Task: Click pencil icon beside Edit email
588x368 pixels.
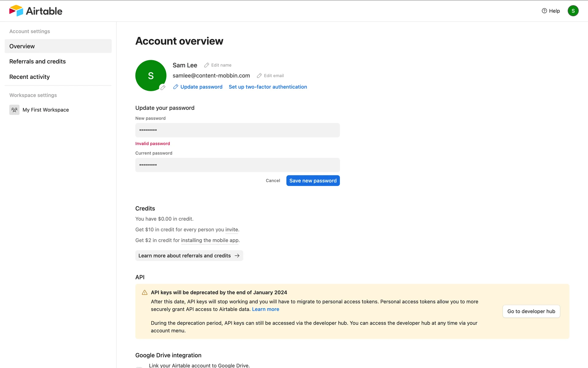Action: (259, 75)
